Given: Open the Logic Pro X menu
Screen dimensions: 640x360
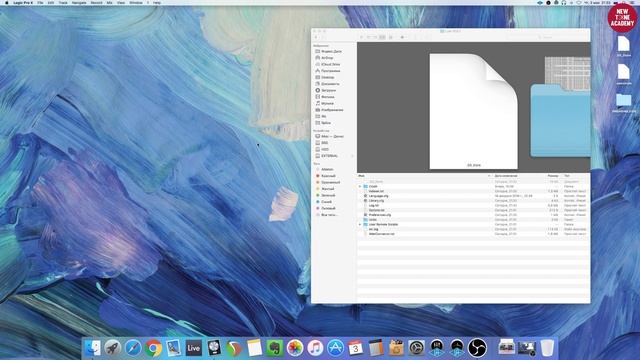Looking at the screenshot, I should click(23, 2).
